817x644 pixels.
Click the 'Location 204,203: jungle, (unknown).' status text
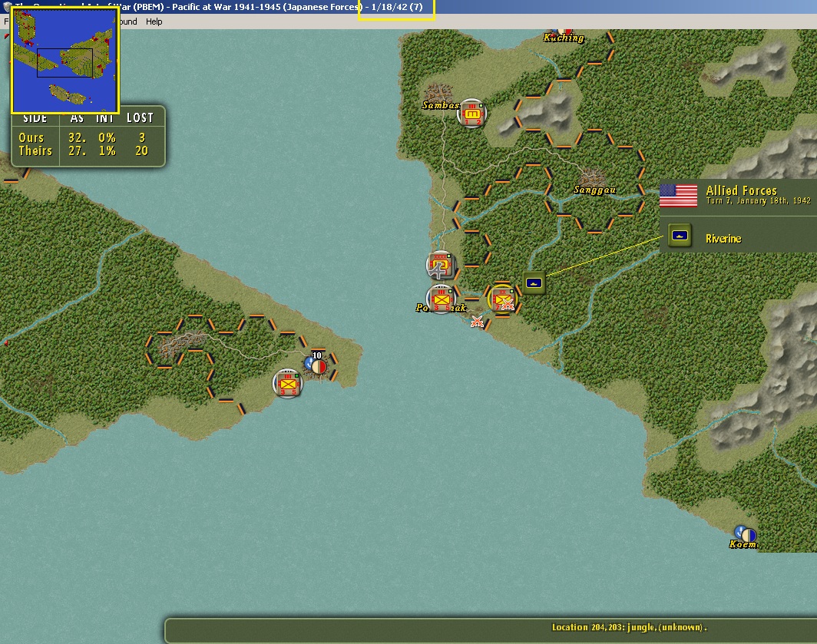(x=629, y=627)
